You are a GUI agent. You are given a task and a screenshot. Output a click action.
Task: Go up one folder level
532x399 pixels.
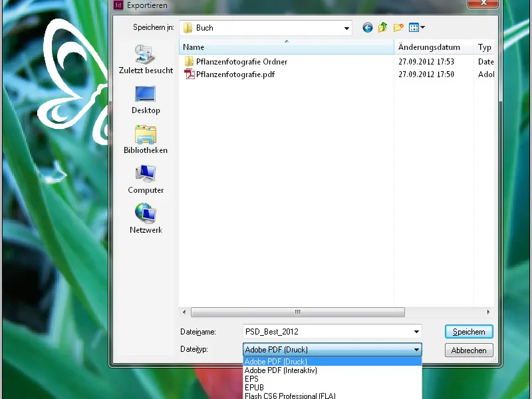click(x=383, y=27)
